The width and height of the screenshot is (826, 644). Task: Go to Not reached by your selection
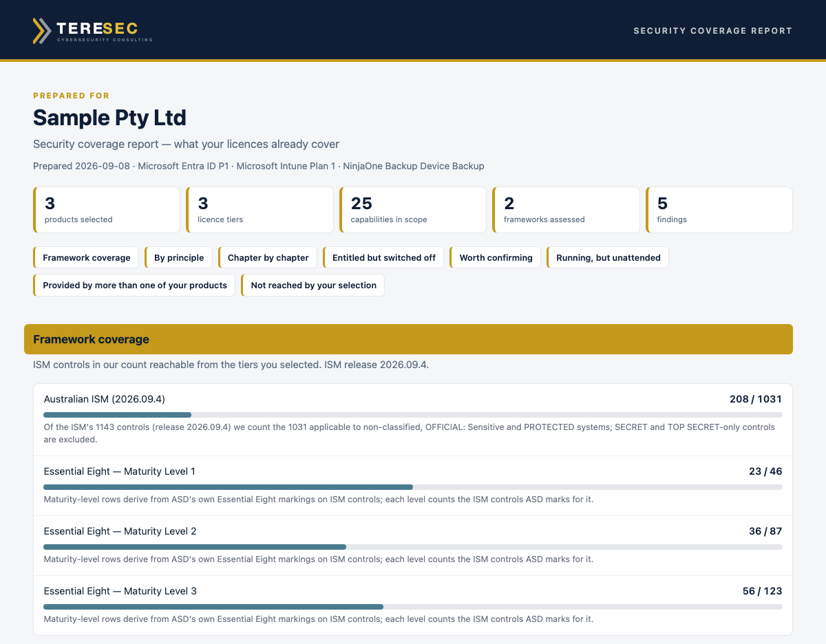[313, 285]
